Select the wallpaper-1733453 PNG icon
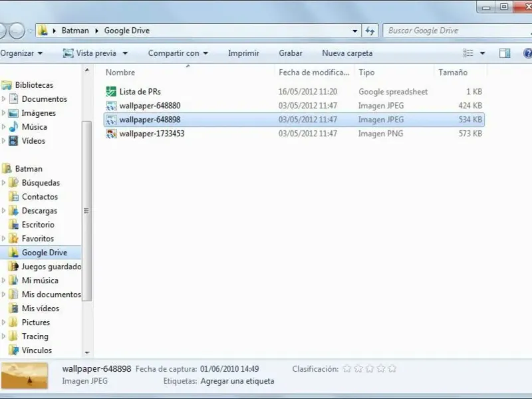Image resolution: width=532 pixels, height=399 pixels. [x=111, y=134]
